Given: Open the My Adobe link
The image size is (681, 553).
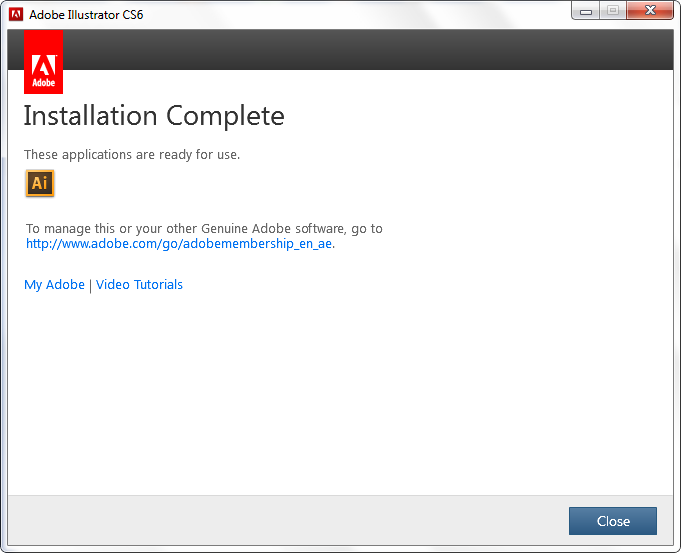Looking at the screenshot, I should [54, 285].
